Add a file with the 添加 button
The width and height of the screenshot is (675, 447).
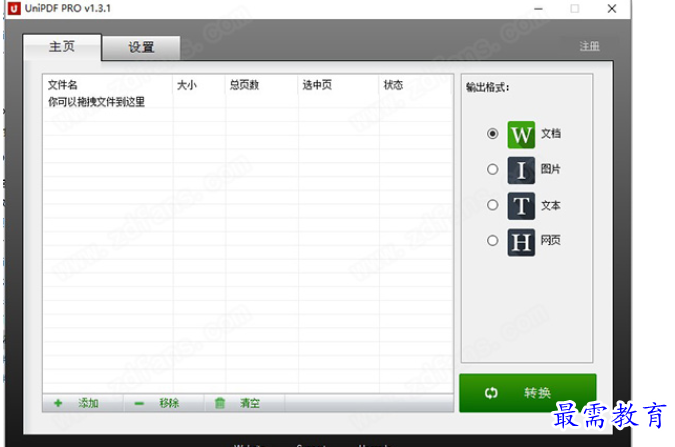tap(83, 403)
